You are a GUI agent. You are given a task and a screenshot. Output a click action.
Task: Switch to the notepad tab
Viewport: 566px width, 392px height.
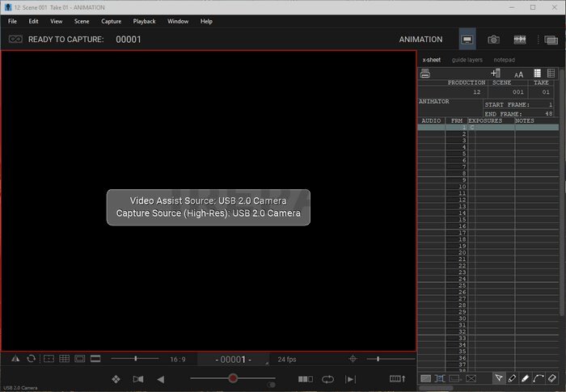[503, 59]
